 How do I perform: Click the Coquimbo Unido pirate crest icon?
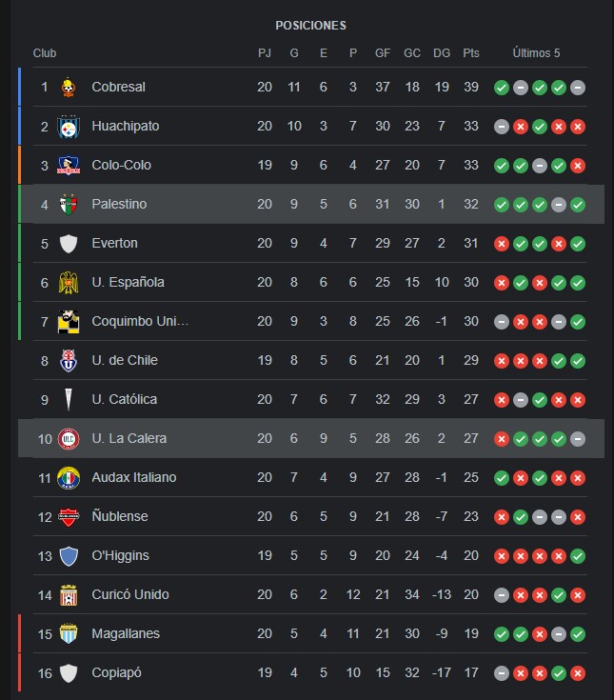[x=69, y=322]
